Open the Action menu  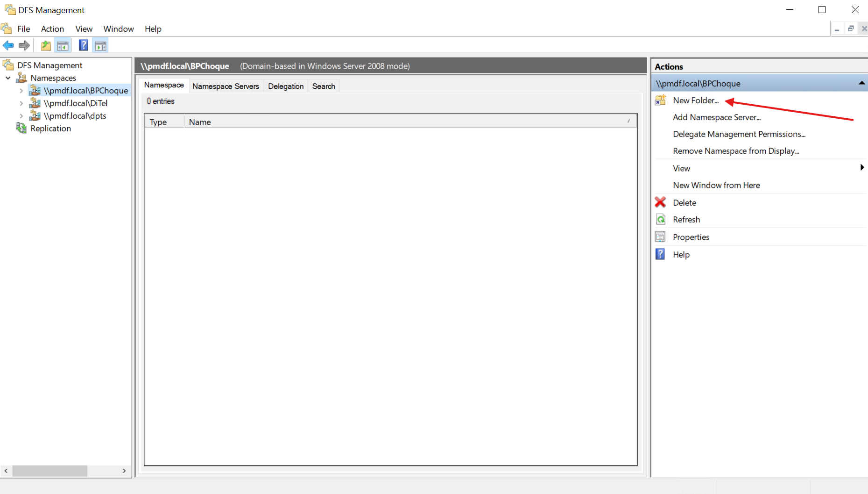pos(52,29)
